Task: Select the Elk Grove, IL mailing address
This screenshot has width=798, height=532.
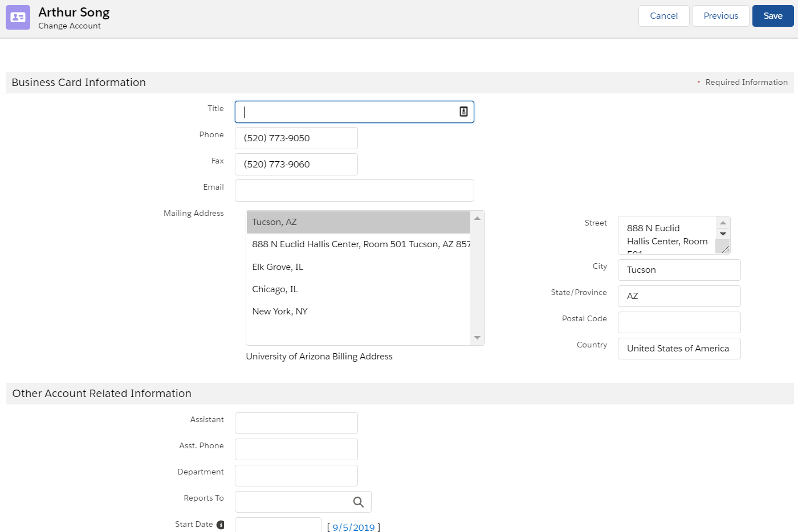Action: point(278,267)
